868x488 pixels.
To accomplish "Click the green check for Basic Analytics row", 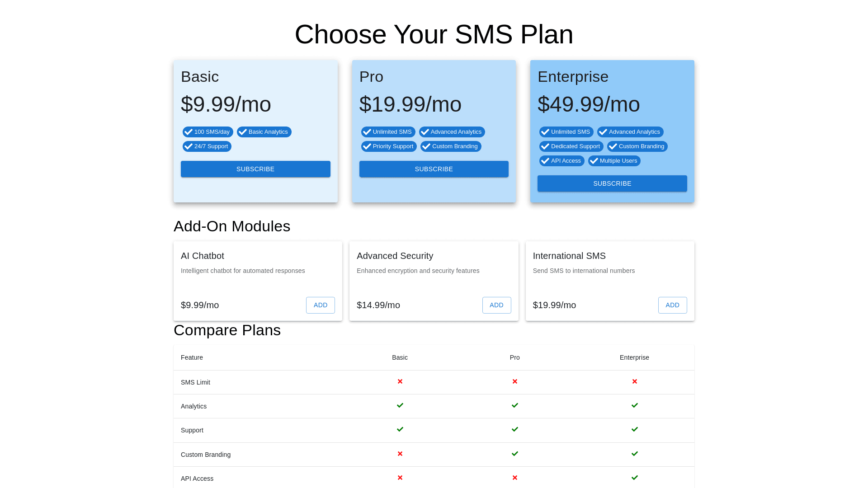I will (x=400, y=406).
